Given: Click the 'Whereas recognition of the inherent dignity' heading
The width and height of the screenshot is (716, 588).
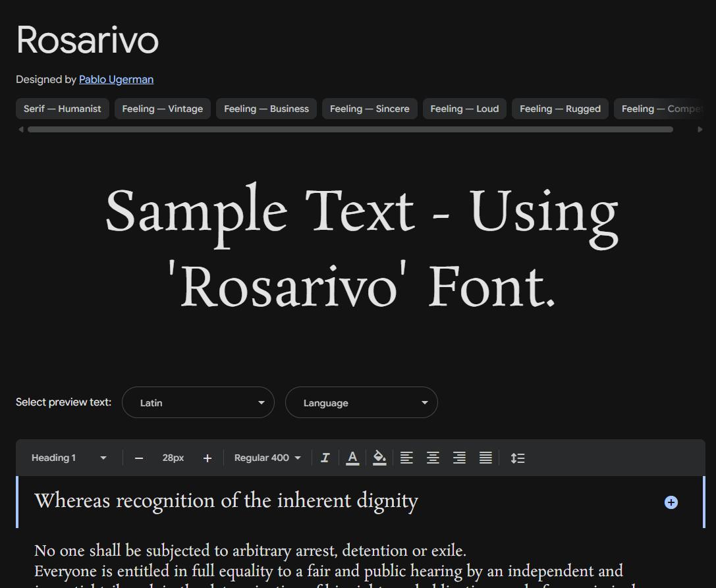Looking at the screenshot, I should [227, 501].
